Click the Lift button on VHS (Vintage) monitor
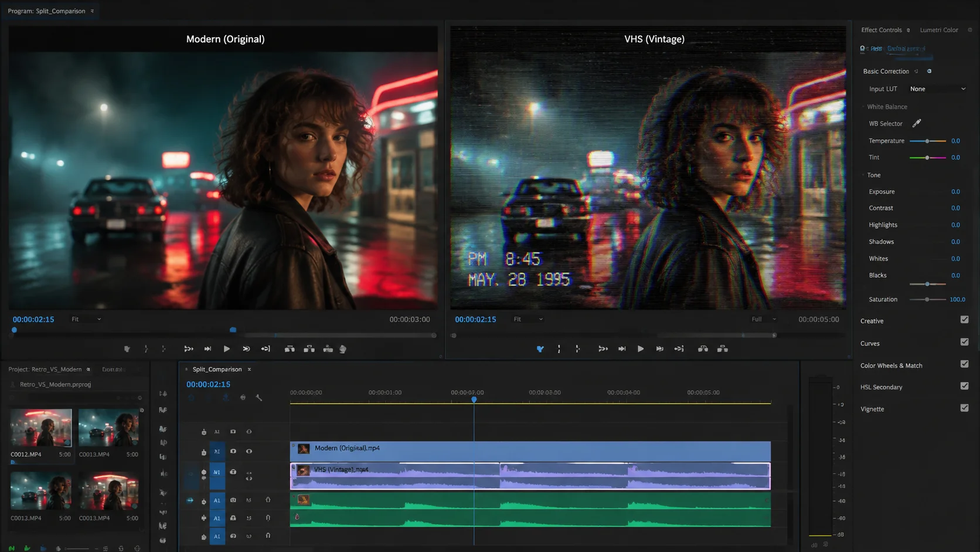The image size is (980, 552). click(703, 349)
